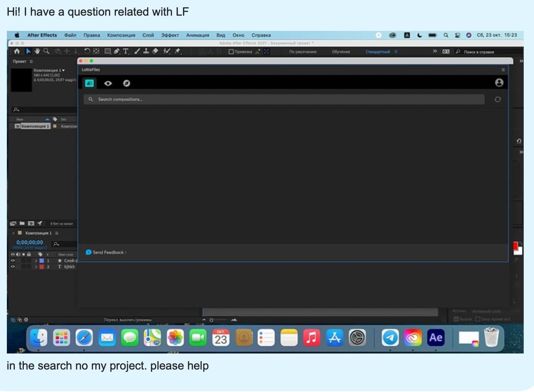Image resolution: width=534 pixels, height=392 pixels.
Task: Hide layer 1 with its eye toggle
Action: [13, 261]
